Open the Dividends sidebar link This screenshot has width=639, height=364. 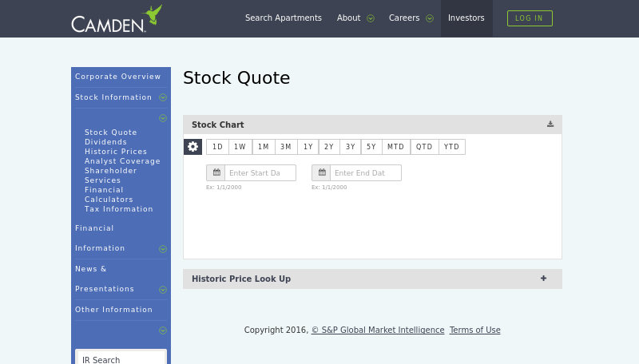coord(105,142)
